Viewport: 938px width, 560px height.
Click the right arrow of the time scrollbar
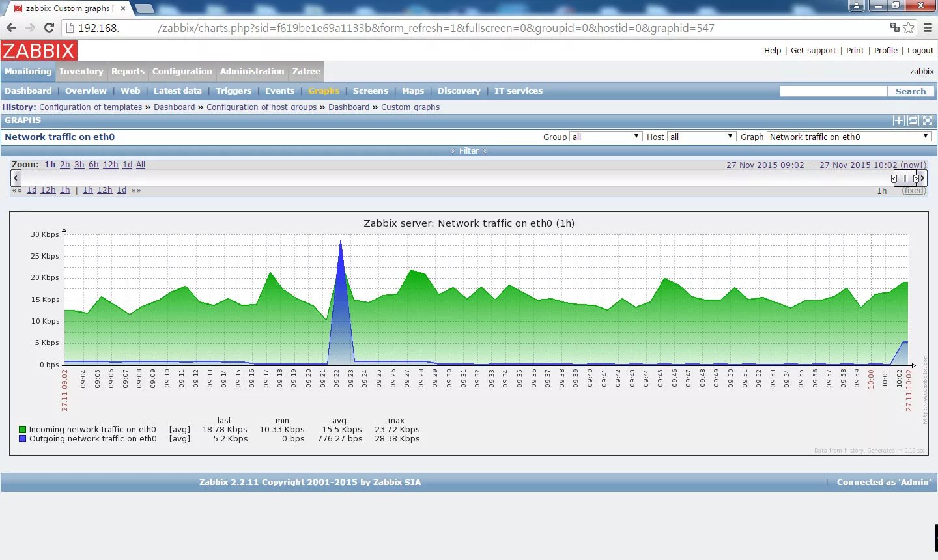coord(922,178)
